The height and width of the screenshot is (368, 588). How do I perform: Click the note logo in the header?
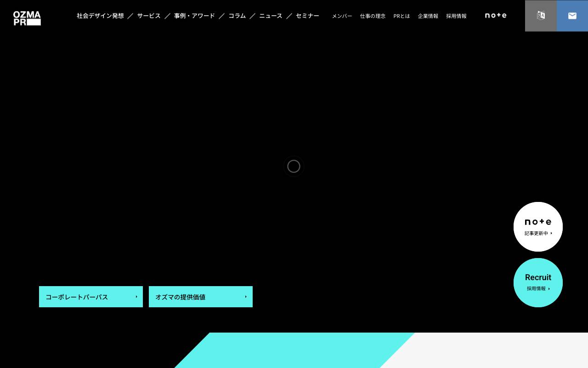[496, 16]
